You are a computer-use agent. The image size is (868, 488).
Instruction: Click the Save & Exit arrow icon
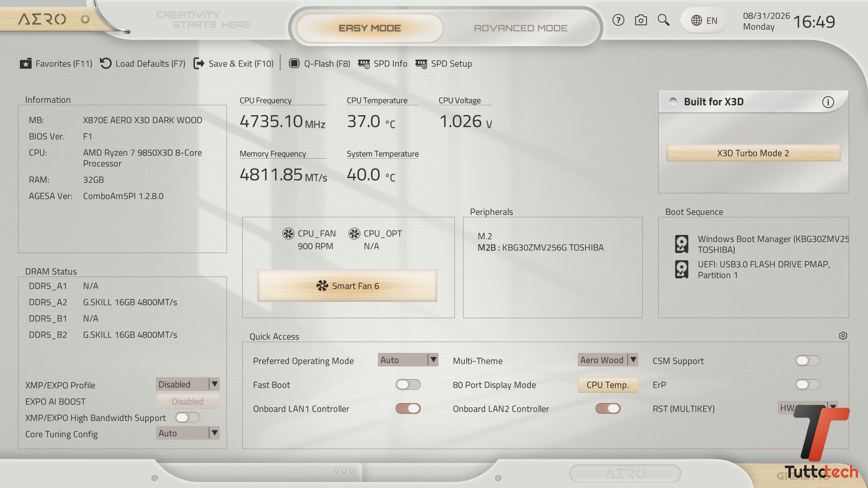coord(199,64)
